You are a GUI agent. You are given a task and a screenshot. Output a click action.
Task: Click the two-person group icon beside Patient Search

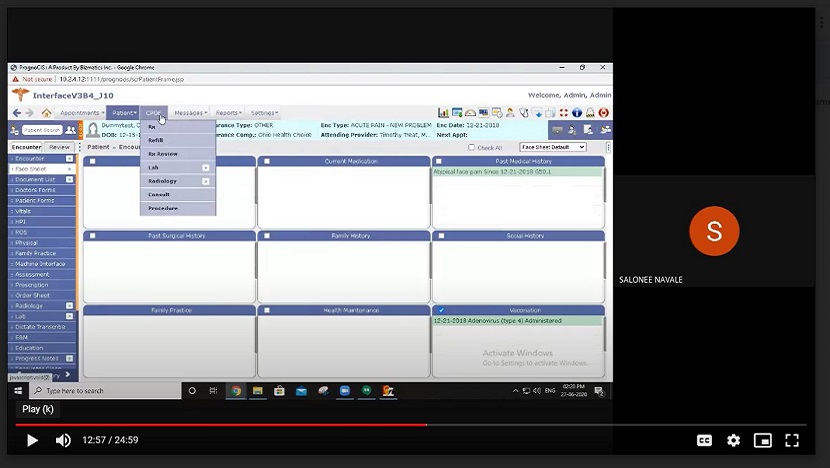[x=70, y=130]
